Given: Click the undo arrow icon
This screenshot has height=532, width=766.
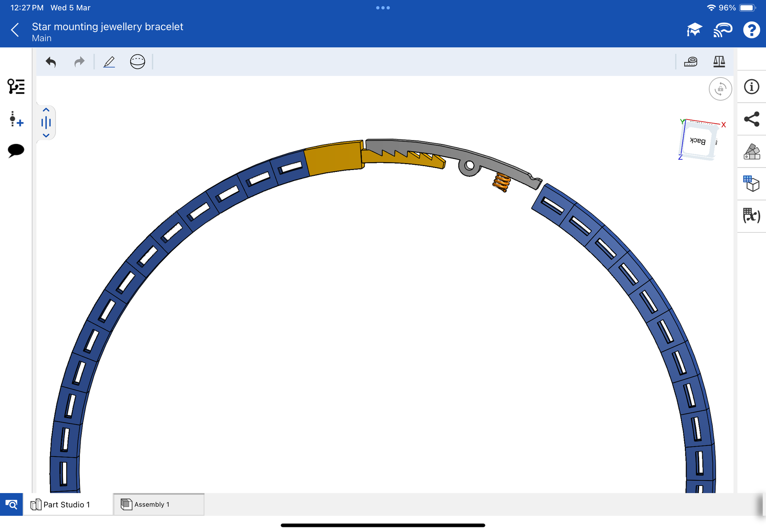Looking at the screenshot, I should click(51, 62).
